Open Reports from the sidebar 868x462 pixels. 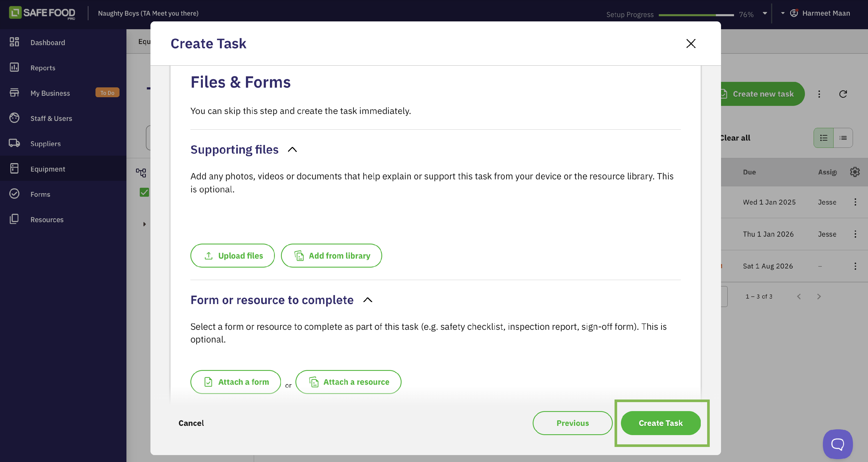[63, 67]
